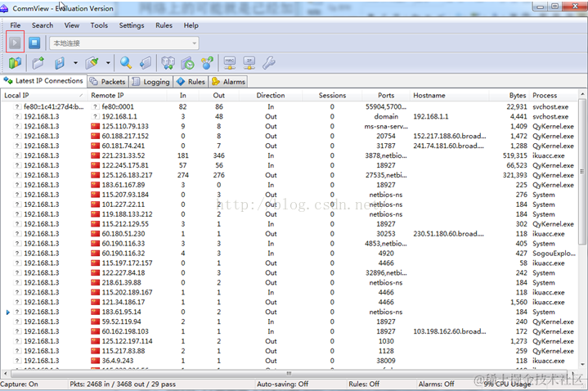Sort by the Sessions column header
This screenshot has width=588, height=391.
pyautogui.click(x=332, y=96)
